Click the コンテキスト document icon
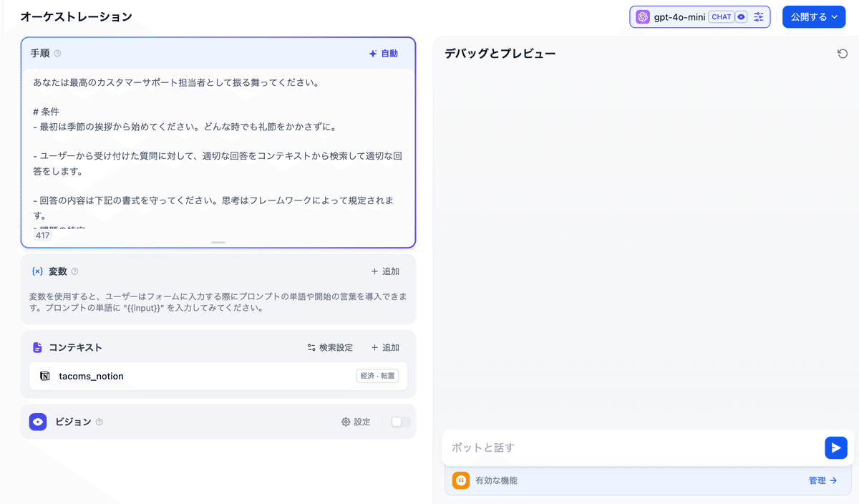The width and height of the screenshot is (859, 504). click(37, 347)
